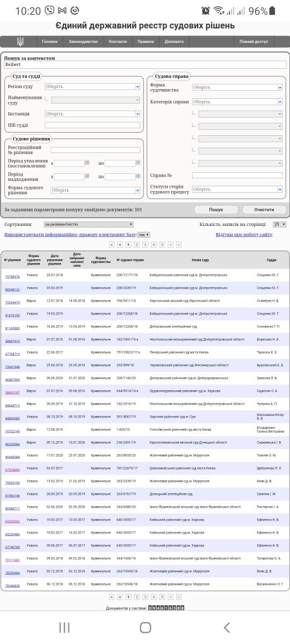Focus the 'Пошук за контекстом' field containing Reibert
Viewport: 290px width, 644px height.
[x=145, y=64]
